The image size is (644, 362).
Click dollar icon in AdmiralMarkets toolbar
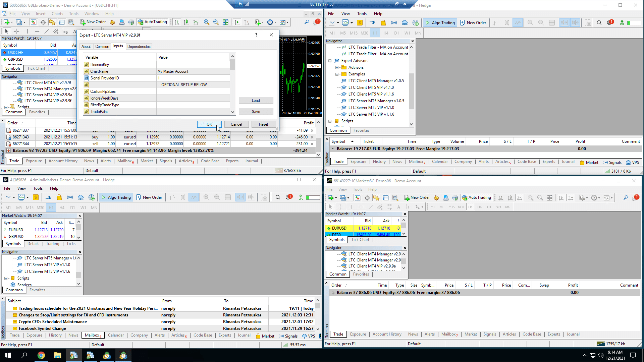click(x=36, y=197)
